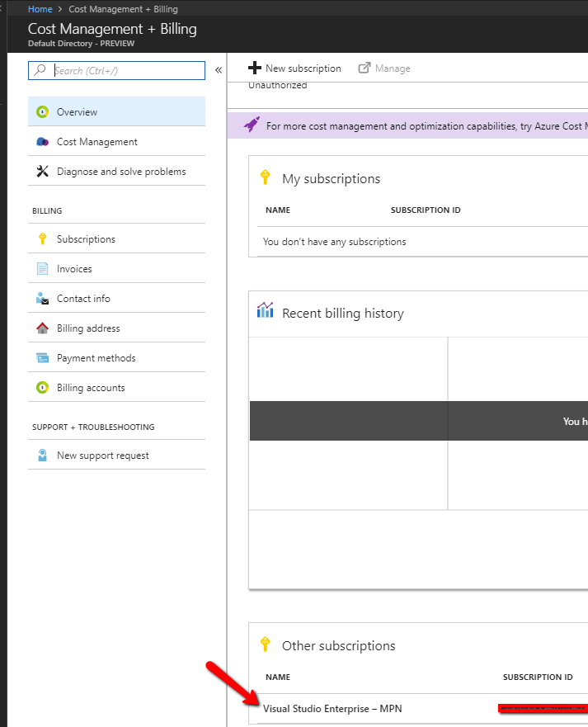Click the Manage external link icon
The width and height of the screenshot is (588, 727).
[x=365, y=68]
